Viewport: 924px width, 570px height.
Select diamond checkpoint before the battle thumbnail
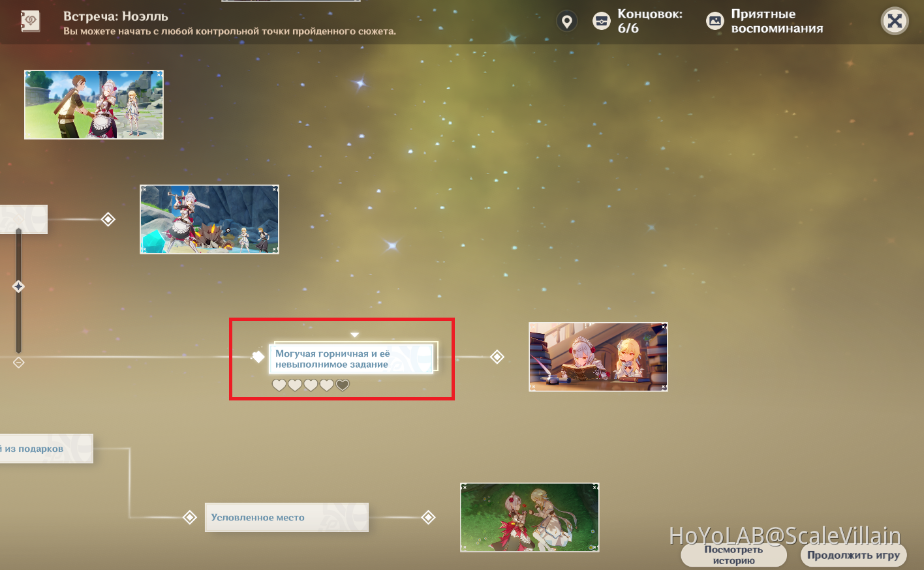108,219
